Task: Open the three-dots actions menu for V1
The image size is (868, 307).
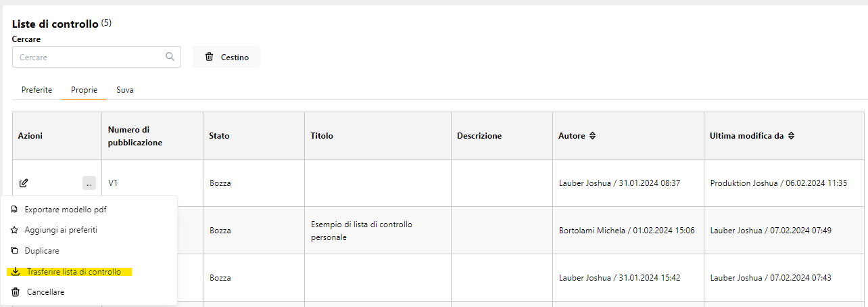Action: point(89,183)
